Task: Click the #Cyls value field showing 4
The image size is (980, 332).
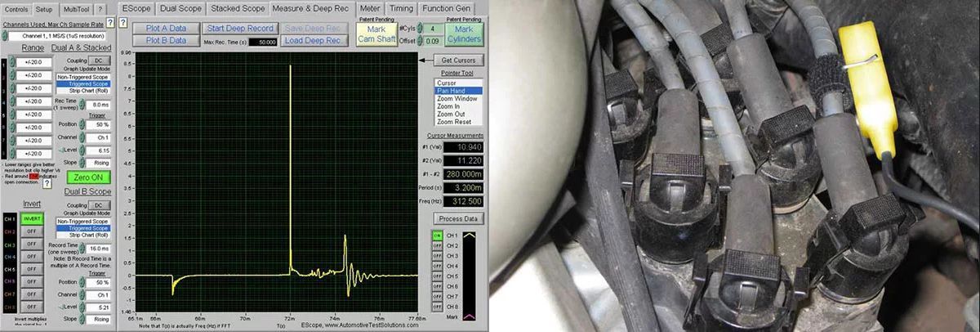Action: 433,29
